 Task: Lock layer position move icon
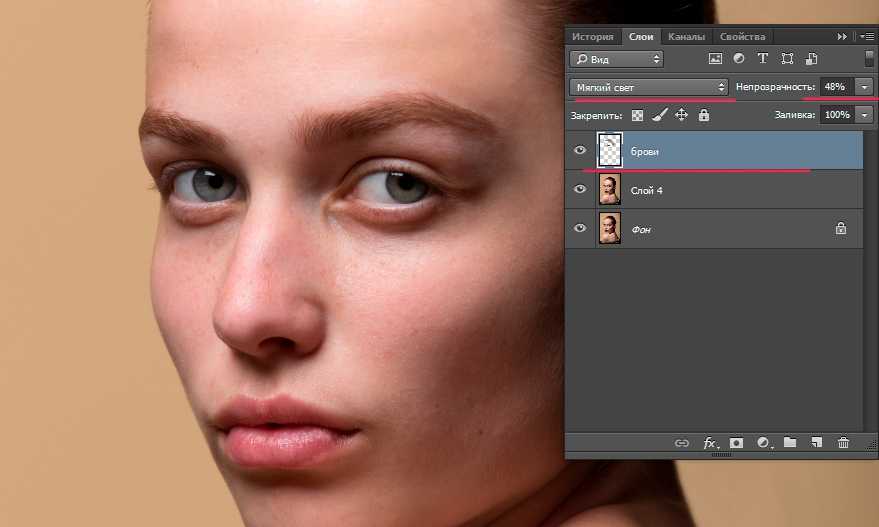(681, 115)
